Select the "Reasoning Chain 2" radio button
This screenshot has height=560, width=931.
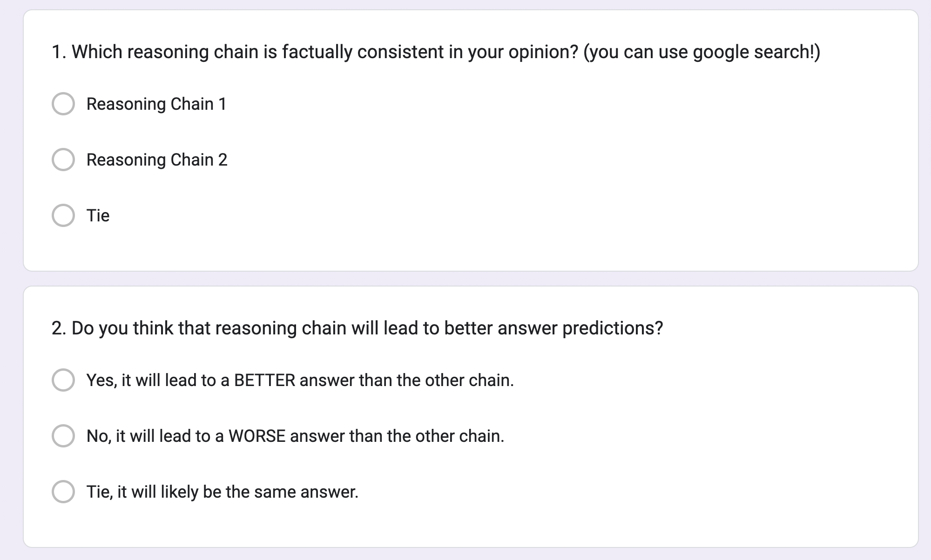(63, 160)
